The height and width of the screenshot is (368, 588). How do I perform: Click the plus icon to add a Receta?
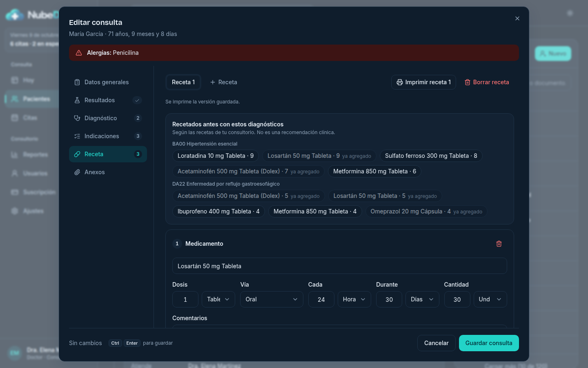213,82
